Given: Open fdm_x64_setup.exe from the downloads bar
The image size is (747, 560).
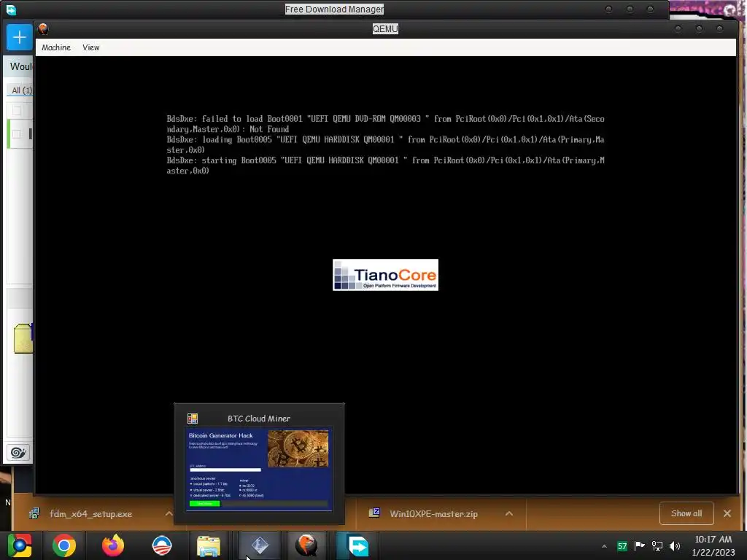Looking at the screenshot, I should coord(91,514).
